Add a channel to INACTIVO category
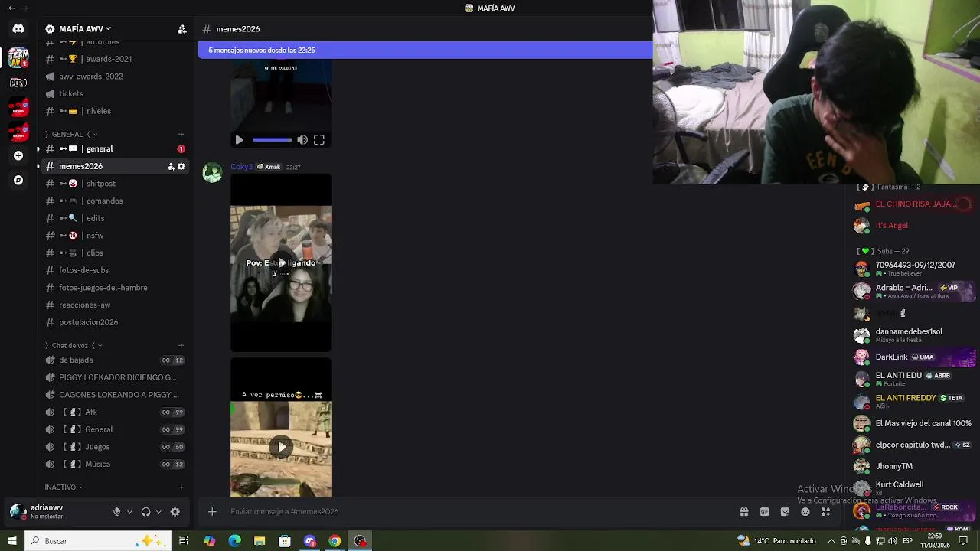Viewport: 980px width, 551px height. coord(181,487)
